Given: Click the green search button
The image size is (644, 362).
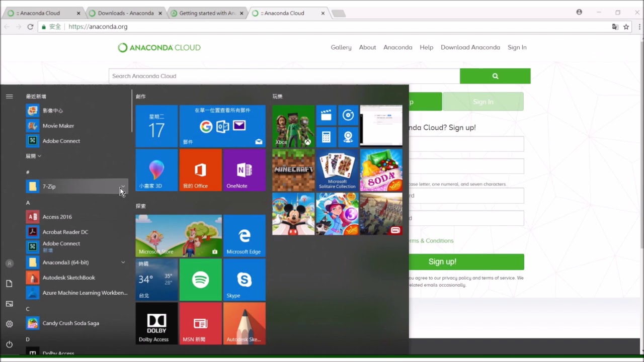Looking at the screenshot, I should click(495, 76).
